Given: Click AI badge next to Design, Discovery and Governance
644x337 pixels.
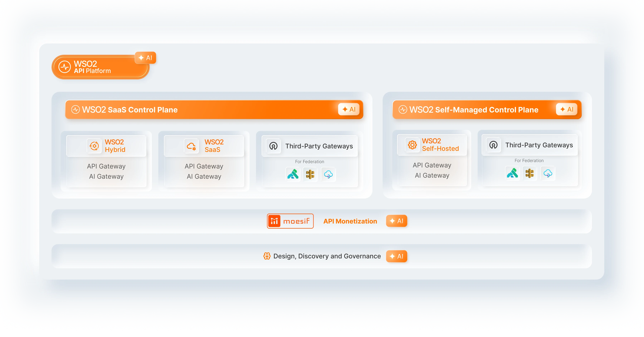Looking at the screenshot, I should (396, 256).
